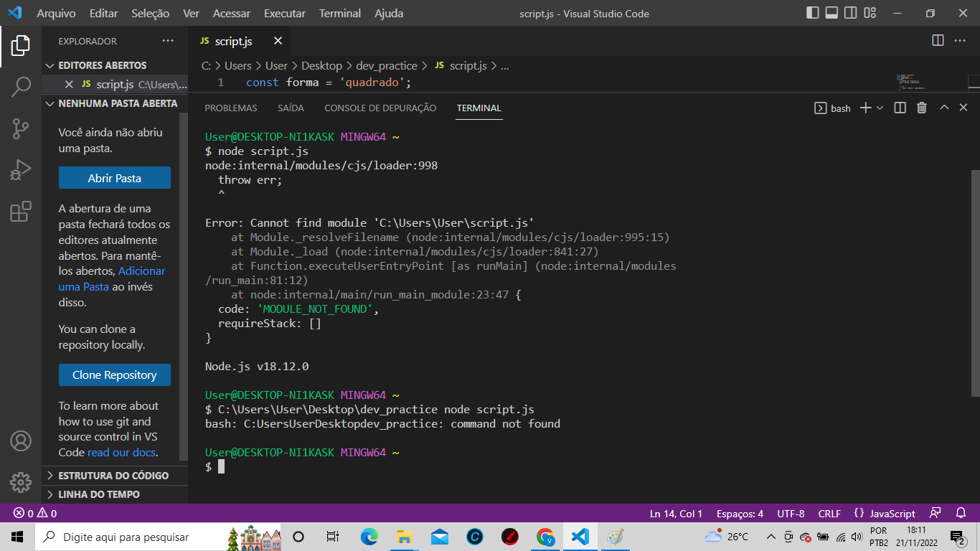Kill the terminal with trash icon
Viewport: 980px width, 551px height.
tap(922, 108)
